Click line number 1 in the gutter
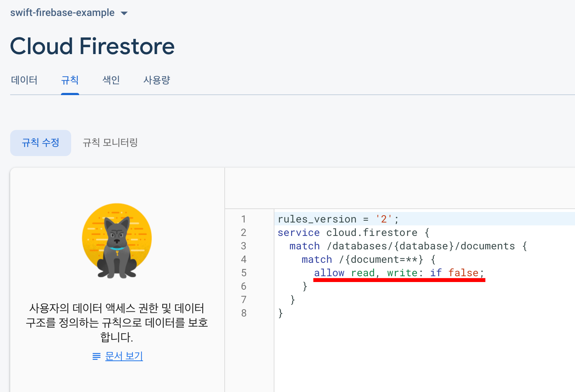 pos(244,219)
